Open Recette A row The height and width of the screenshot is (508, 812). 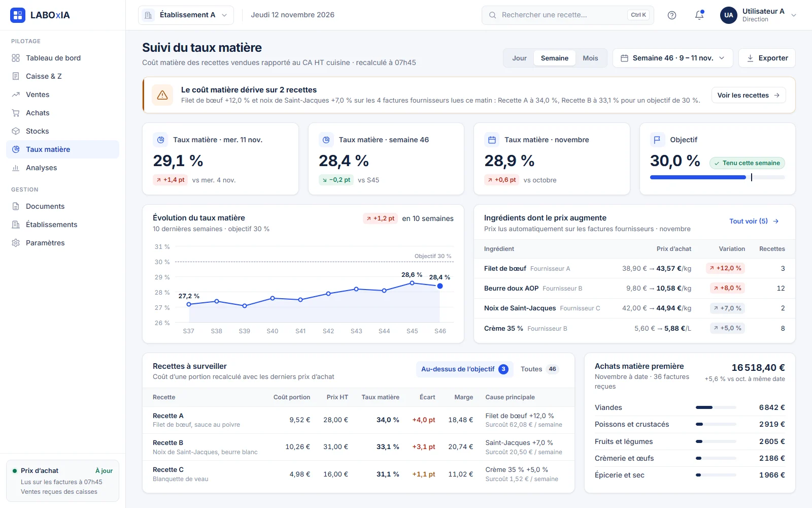tap(358, 420)
